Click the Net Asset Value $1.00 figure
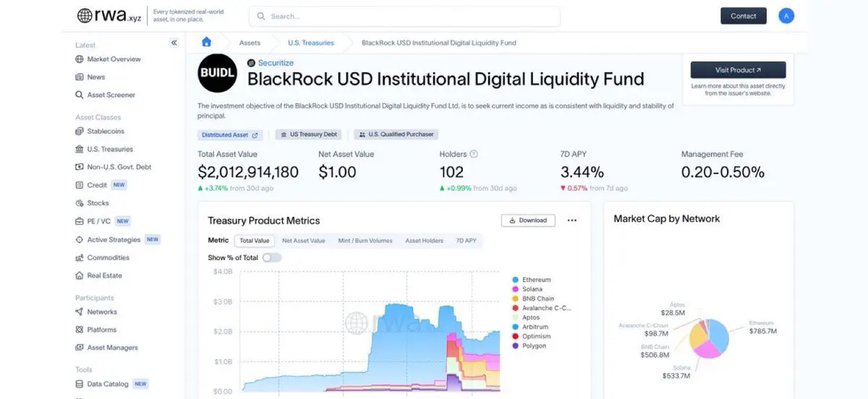The image size is (868, 399). click(337, 172)
